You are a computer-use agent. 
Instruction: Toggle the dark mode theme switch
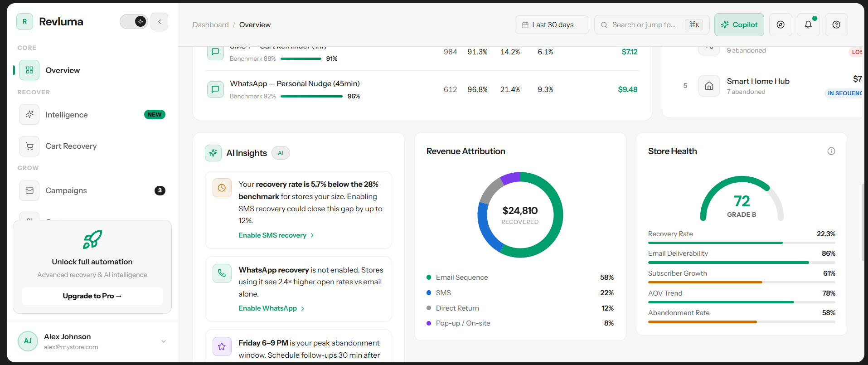[x=134, y=21]
